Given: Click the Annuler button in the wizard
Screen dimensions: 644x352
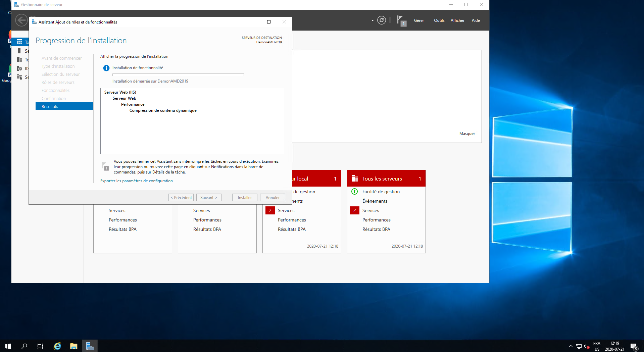Looking at the screenshot, I should 273,198.
